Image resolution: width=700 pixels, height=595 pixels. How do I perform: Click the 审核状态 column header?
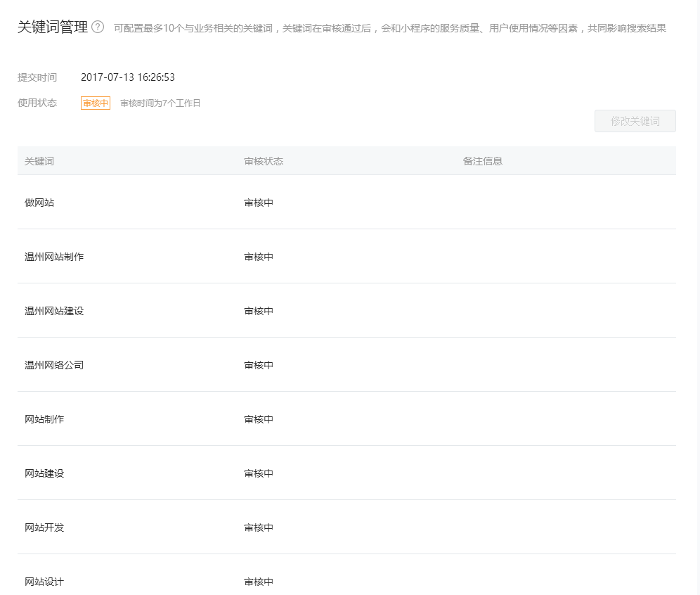pos(264,161)
